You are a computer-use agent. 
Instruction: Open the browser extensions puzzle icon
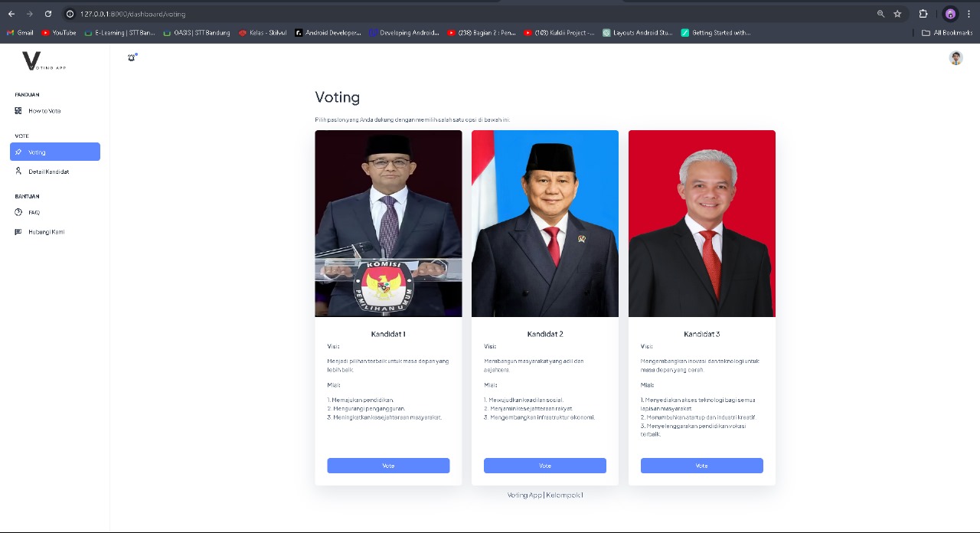tap(923, 14)
